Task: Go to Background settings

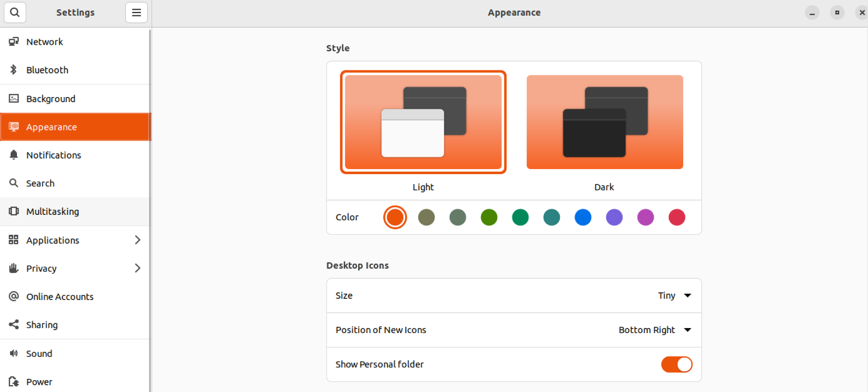Action: coord(75,99)
